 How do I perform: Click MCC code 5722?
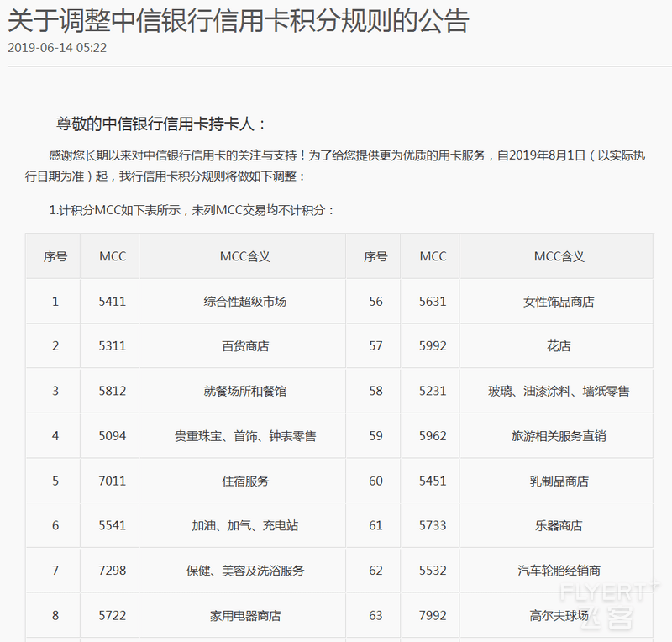(113, 616)
